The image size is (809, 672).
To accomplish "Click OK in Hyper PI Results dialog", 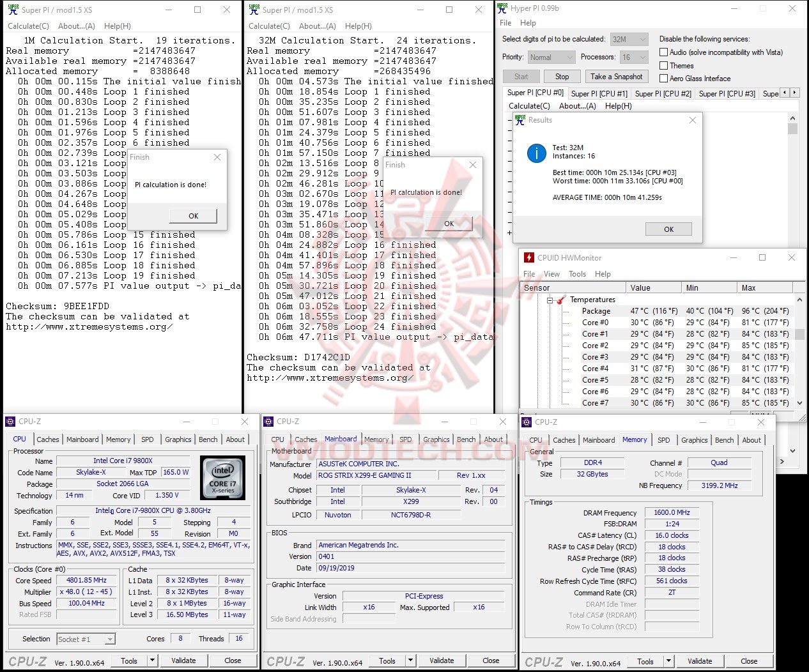I will 668,229.
